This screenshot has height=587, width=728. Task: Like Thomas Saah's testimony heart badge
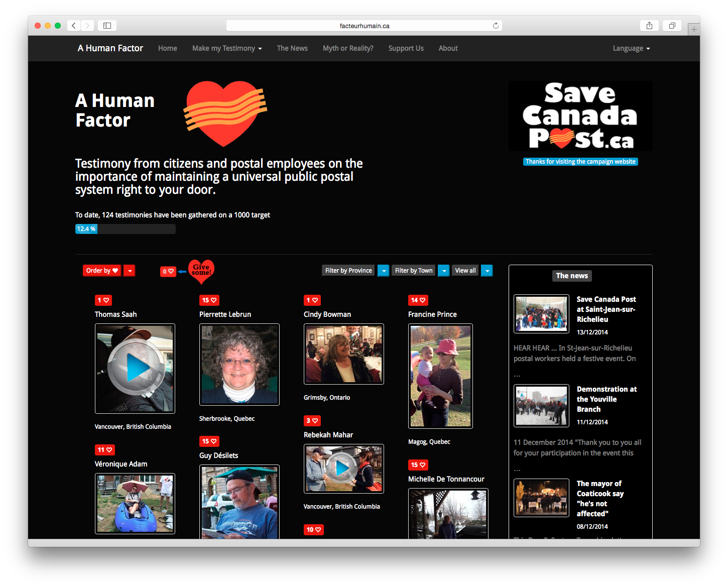(x=103, y=300)
